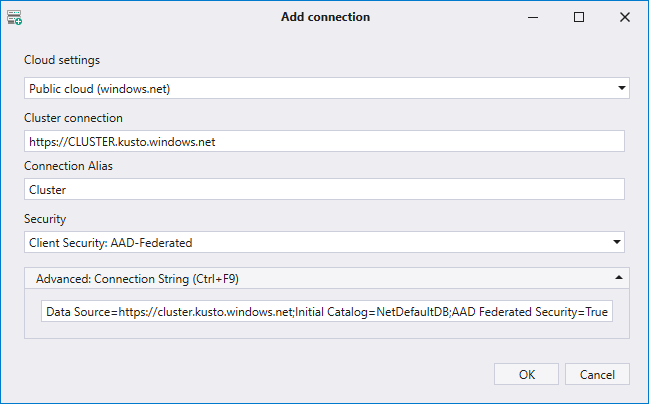
Task: Open the Security dropdown arrow
Action: (x=617, y=242)
